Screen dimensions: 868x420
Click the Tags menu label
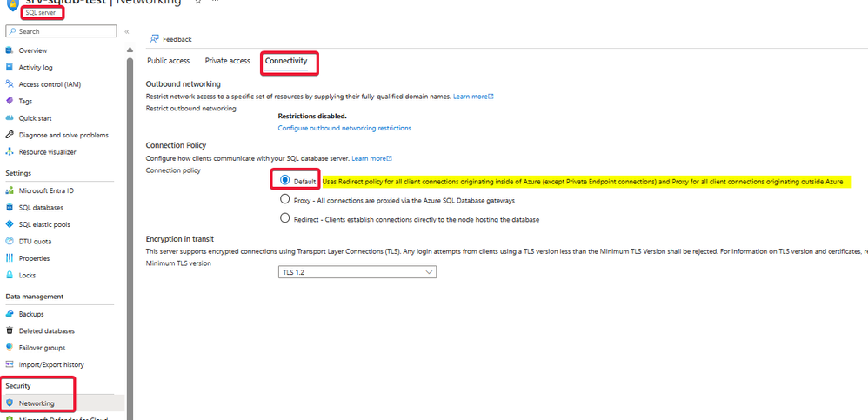25,101
